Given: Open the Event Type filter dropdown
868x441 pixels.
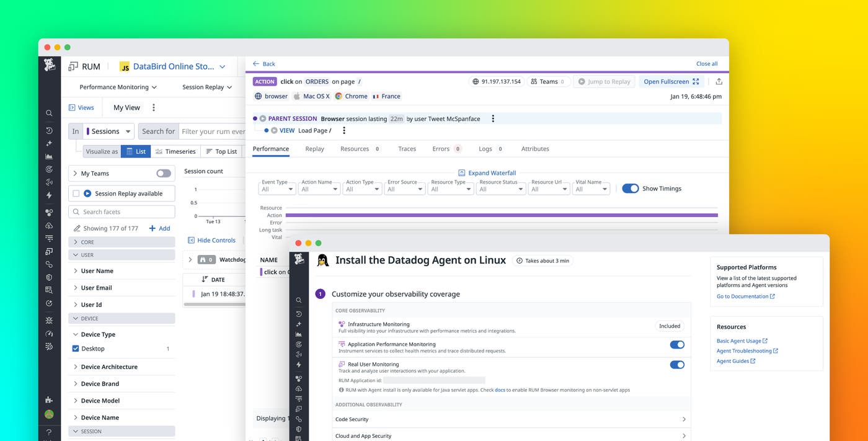Looking at the screenshot, I should point(277,189).
